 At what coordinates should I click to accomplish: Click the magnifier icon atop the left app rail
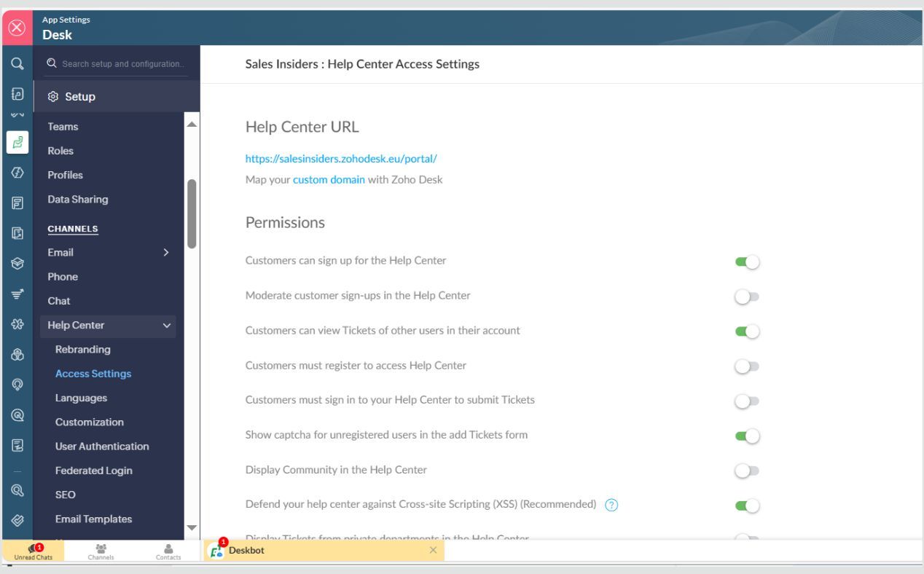point(16,63)
